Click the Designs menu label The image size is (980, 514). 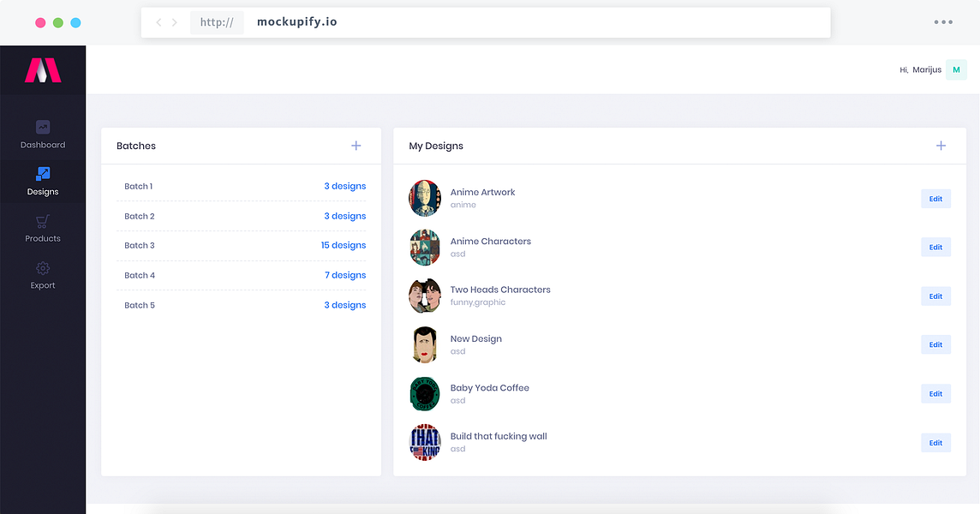pos(43,192)
